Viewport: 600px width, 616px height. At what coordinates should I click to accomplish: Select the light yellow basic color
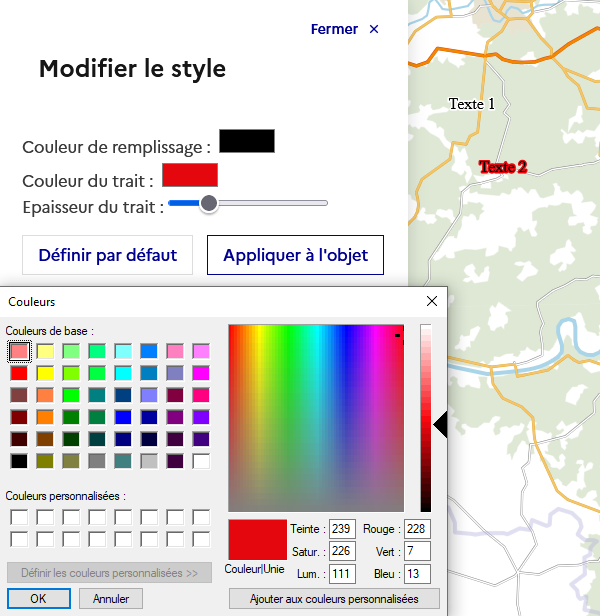pos(45,351)
